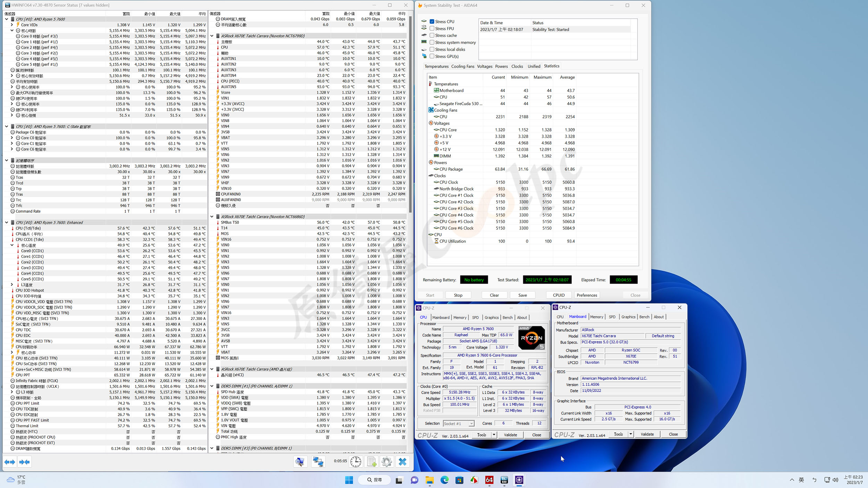The image size is (868, 488).
Task: Open weather widget showing 17°C
Action: click(x=16, y=480)
